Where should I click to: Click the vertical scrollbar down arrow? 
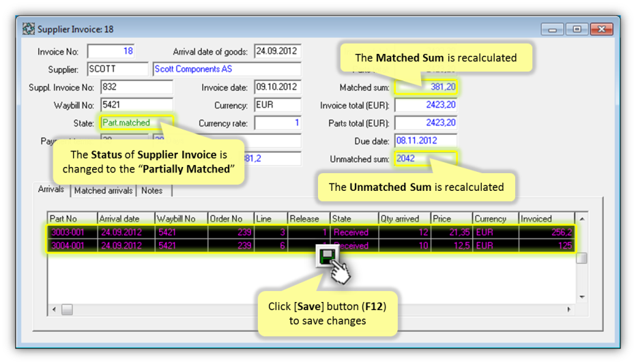581,297
